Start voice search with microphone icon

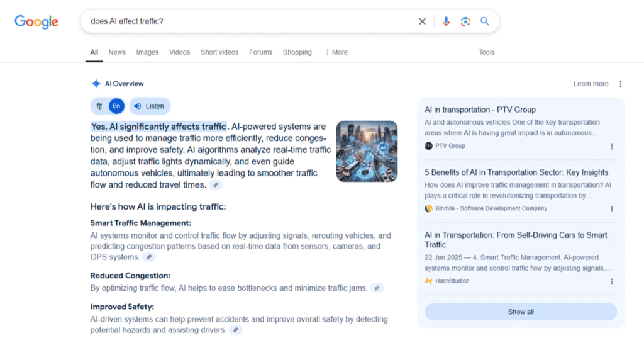[446, 21]
